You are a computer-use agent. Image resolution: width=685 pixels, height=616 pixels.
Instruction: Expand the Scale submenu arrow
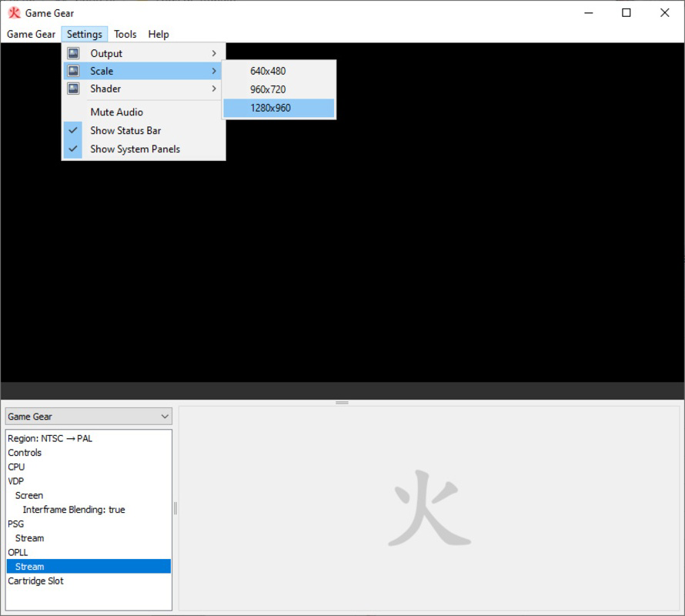coord(214,71)
